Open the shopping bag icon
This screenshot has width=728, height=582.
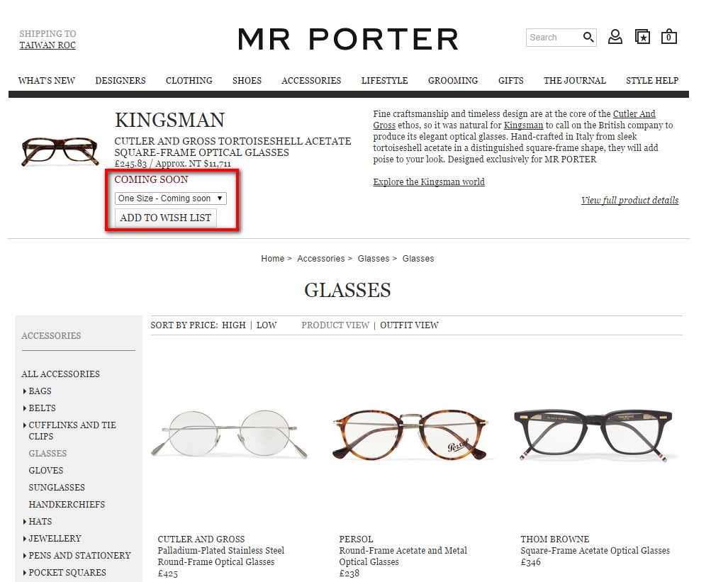click(x=669, y=37)
